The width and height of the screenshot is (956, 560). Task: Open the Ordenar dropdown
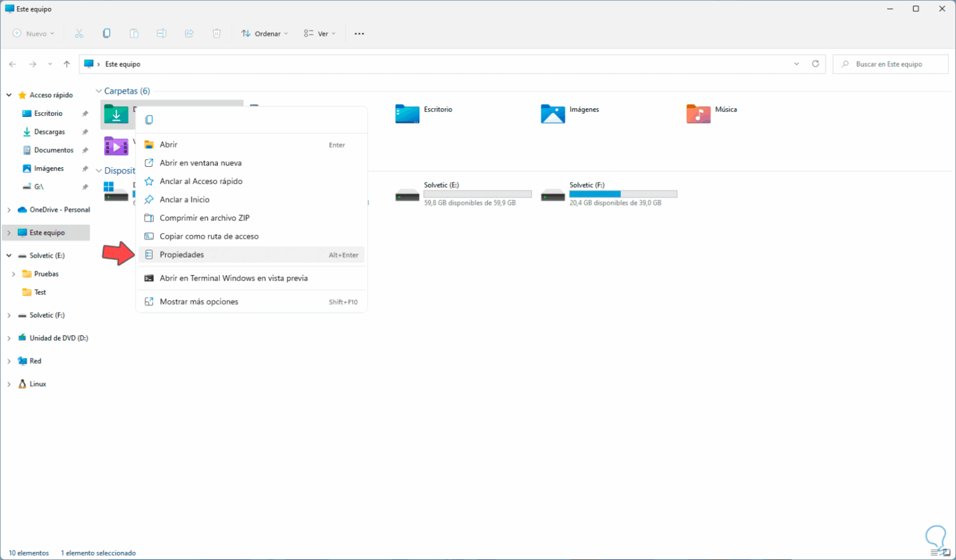click(264, 33)
